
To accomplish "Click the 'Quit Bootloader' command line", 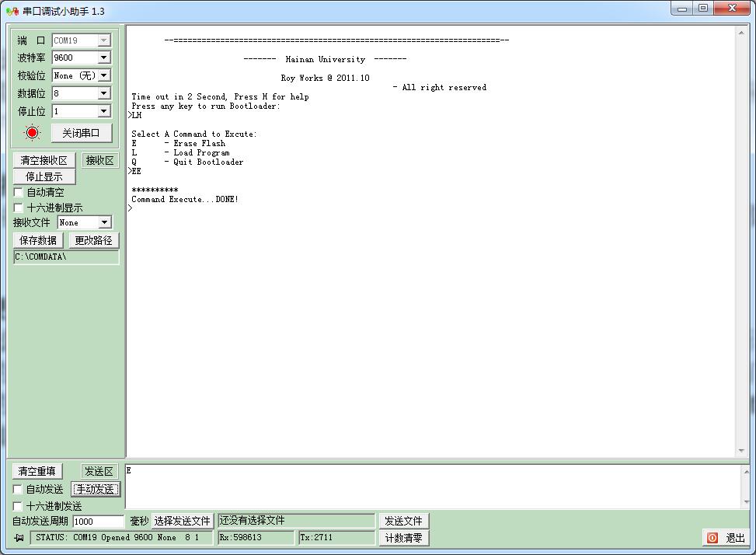I will click(x=187, y=162).
